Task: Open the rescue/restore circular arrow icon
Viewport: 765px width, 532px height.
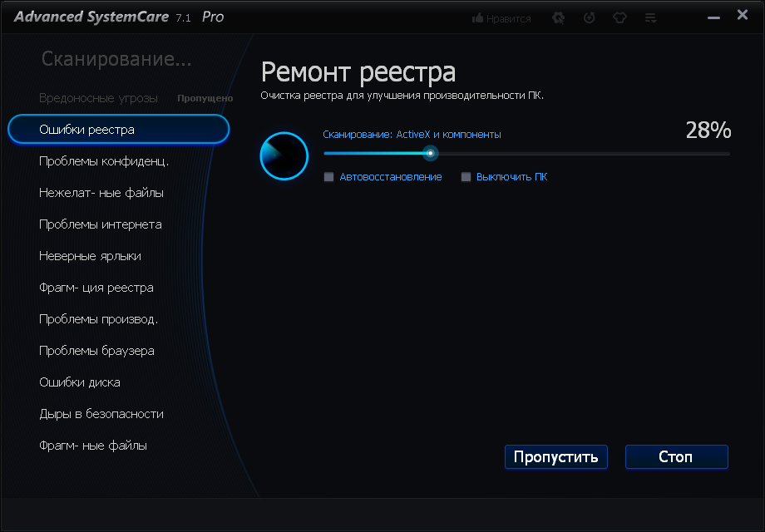Action: [x=589, y=18]
